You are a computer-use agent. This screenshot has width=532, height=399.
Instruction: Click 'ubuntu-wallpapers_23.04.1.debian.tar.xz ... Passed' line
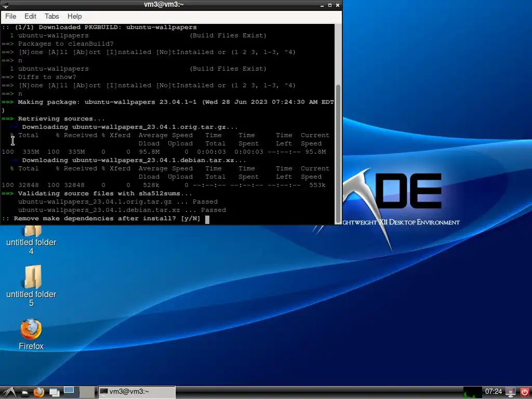click(x=122, y=210)
